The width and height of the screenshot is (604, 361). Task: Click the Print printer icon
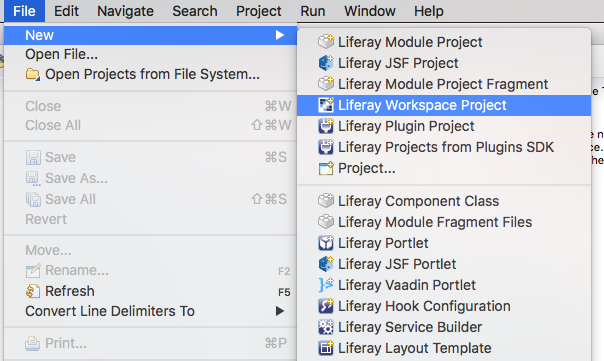coord(33,343)
